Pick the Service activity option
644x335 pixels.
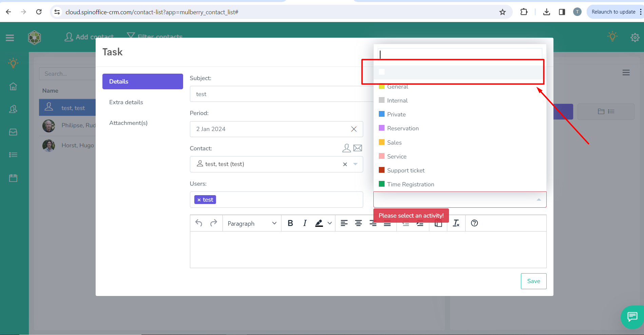pos(460,156)
